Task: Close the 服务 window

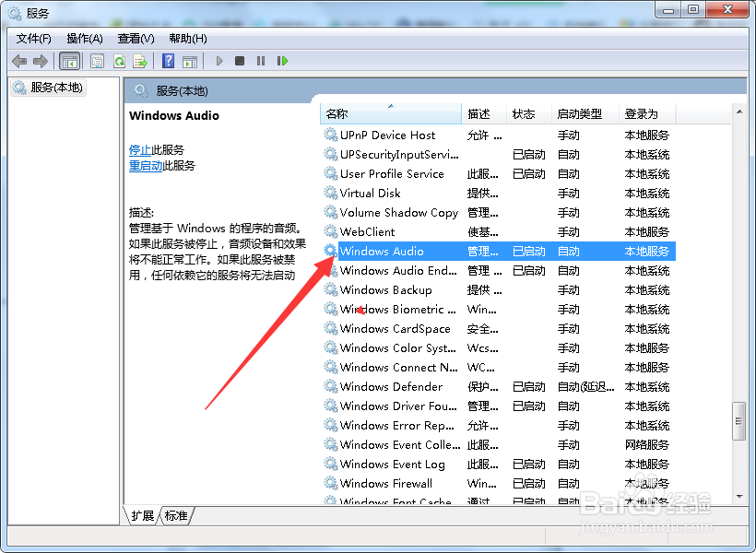Action: click(728, 9)
